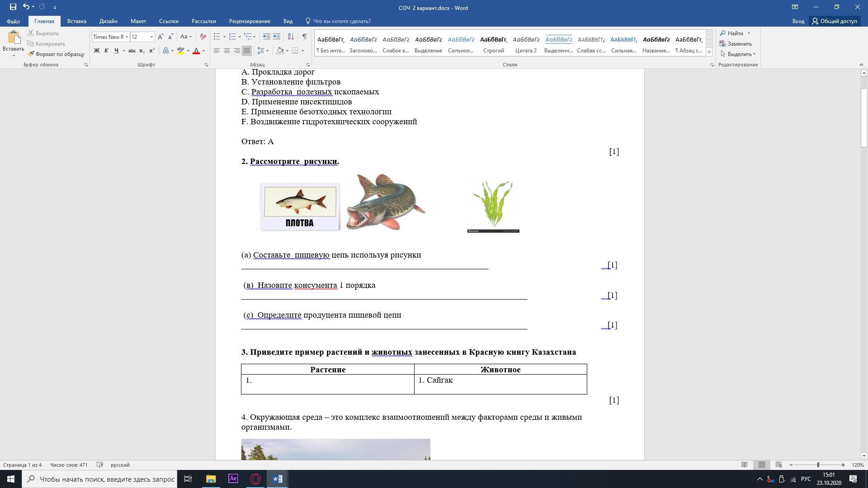This screenshot has width=868, height=488.
Task: Click Общий доступ share button
Action: [x=835, y=21]
